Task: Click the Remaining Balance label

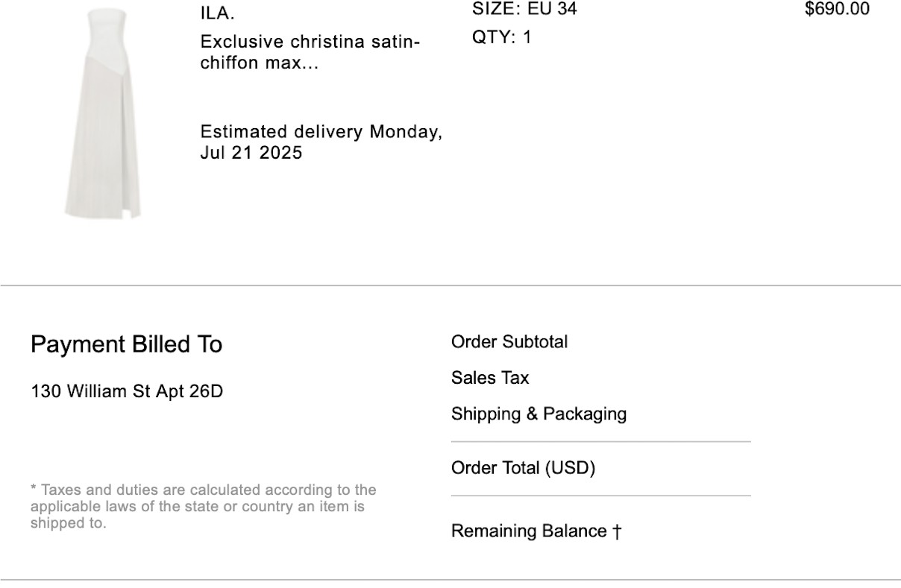Action: pyautogui.click(x=529, y=531)
